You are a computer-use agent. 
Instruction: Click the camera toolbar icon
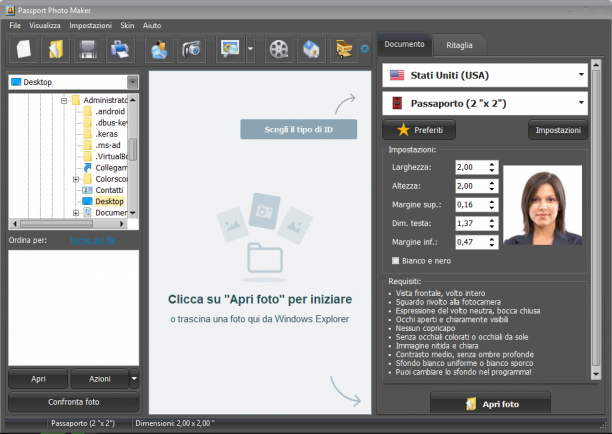click(x=192, y=49)
